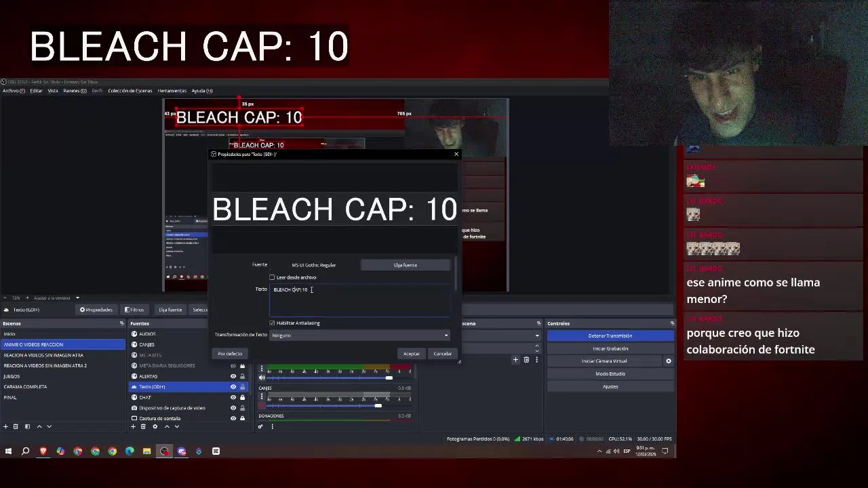Undock the Controles panel

point(672,323)
